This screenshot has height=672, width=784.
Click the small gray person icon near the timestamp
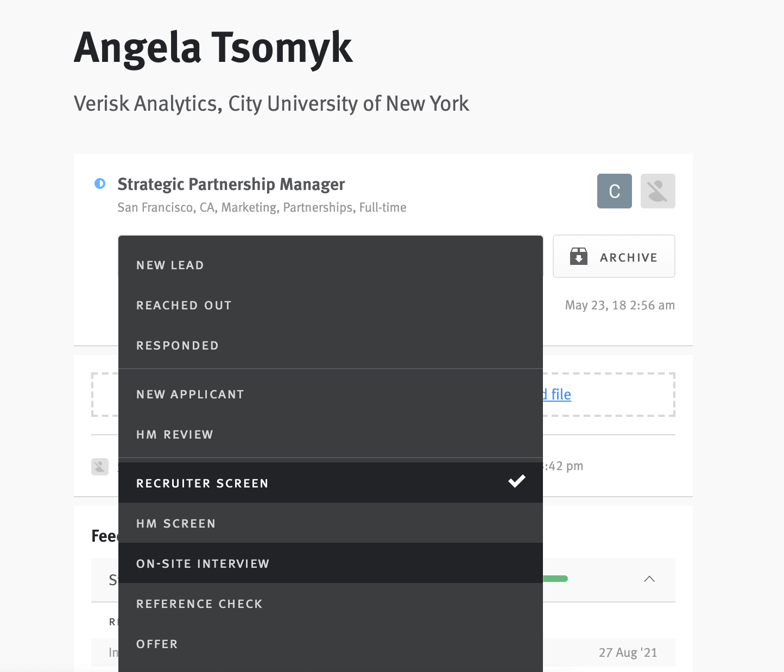point(100,466)
